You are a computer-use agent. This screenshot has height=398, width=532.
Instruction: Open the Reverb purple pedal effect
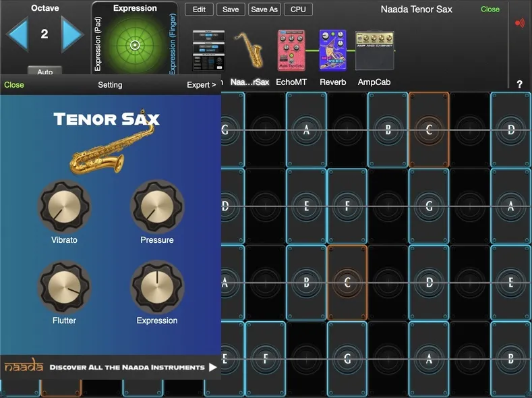click(x=333, y=50)
